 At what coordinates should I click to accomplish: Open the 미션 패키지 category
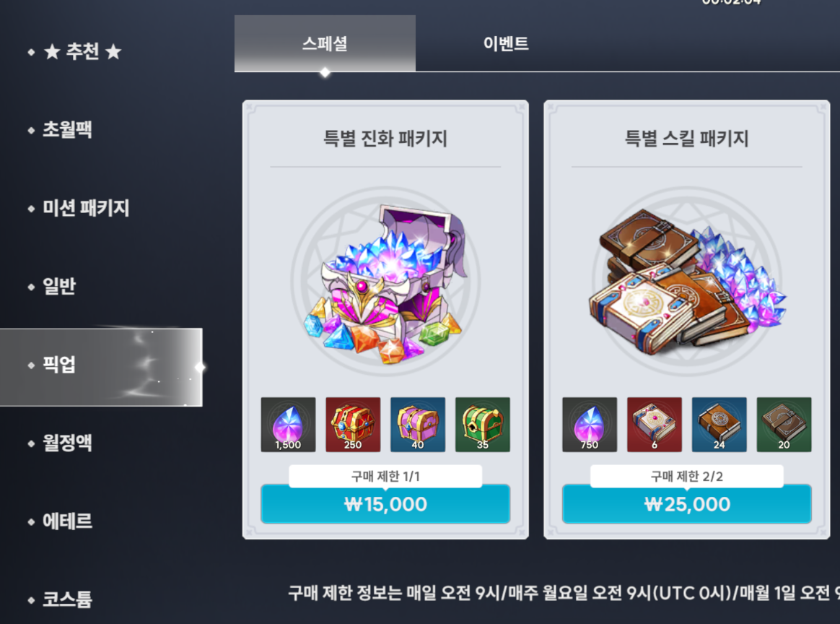86,208
